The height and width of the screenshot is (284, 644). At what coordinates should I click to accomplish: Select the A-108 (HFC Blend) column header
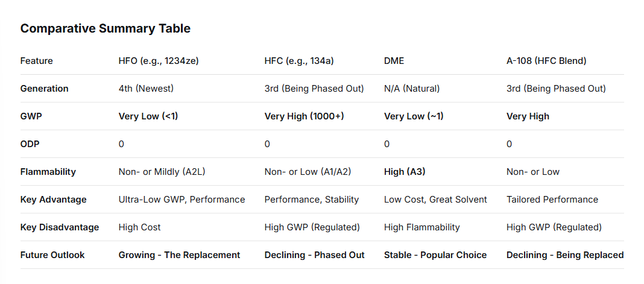pos(546,61)
